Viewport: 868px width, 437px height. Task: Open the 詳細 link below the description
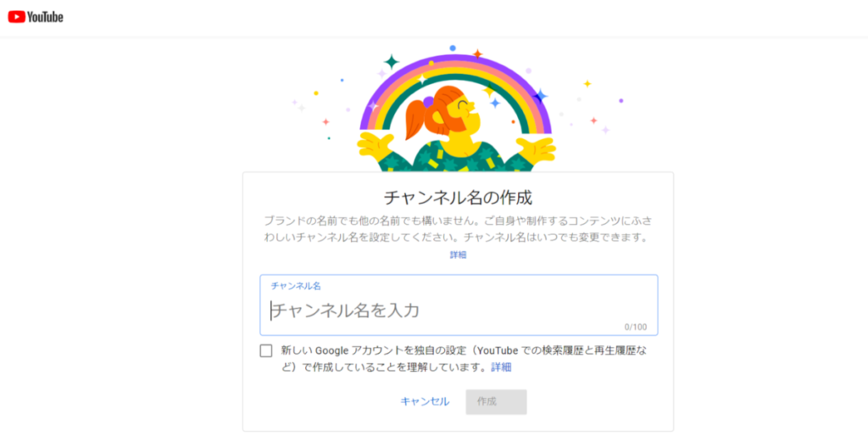coord(458,255)
